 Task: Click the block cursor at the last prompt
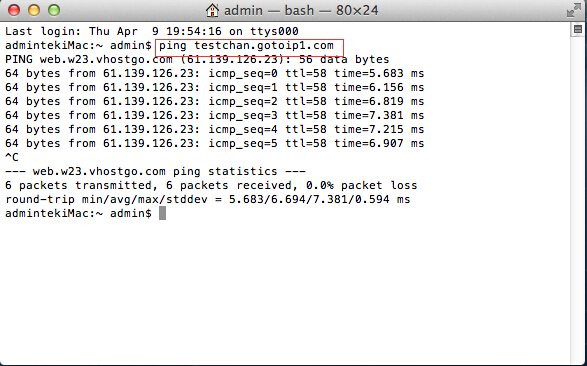pyautogui.click(x=162, y=213)
